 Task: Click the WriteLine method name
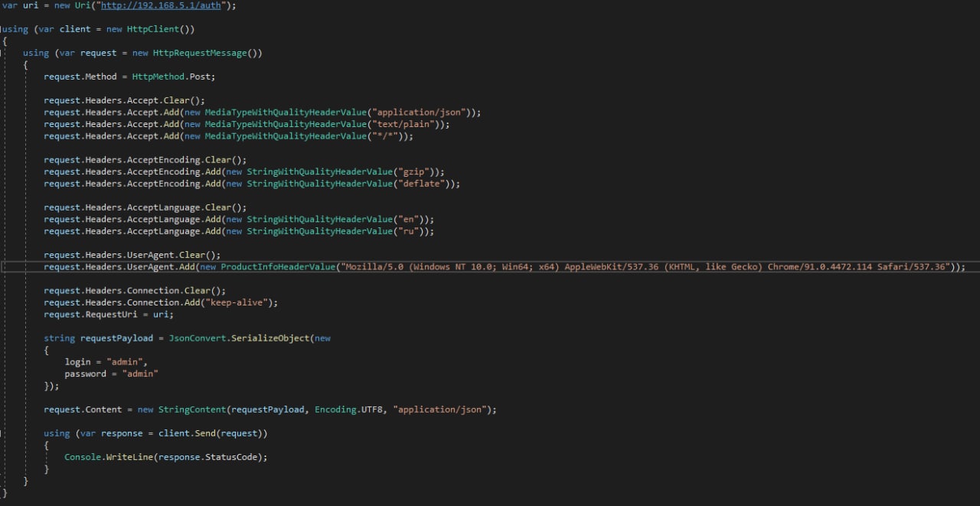(129, 457)
